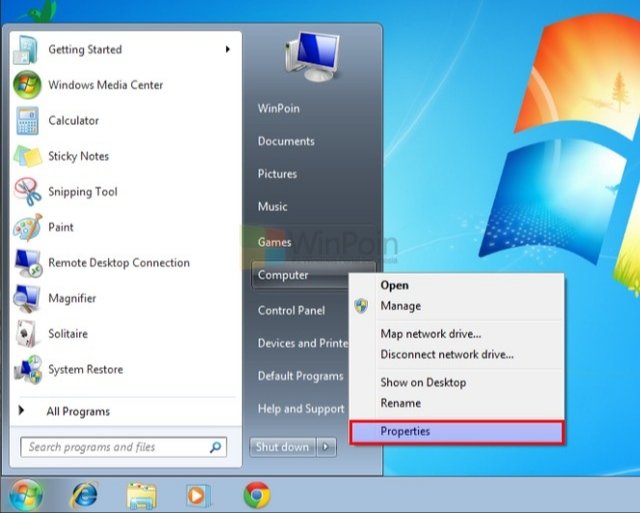This screenshot has height=513, width=640.
Task: Launch Remote Desktop Connection icon
Action: pyautogui.click(x=27, y=263)
